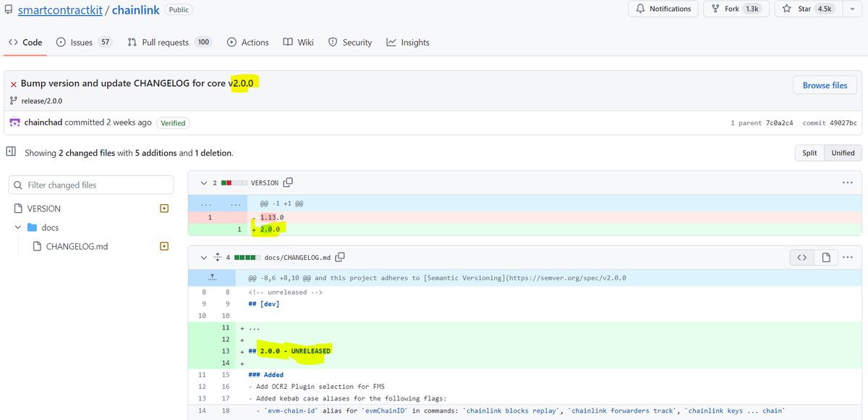Collapse the docs folder in tree
Screen dimensions: 868x420
[x=17, y=227]
